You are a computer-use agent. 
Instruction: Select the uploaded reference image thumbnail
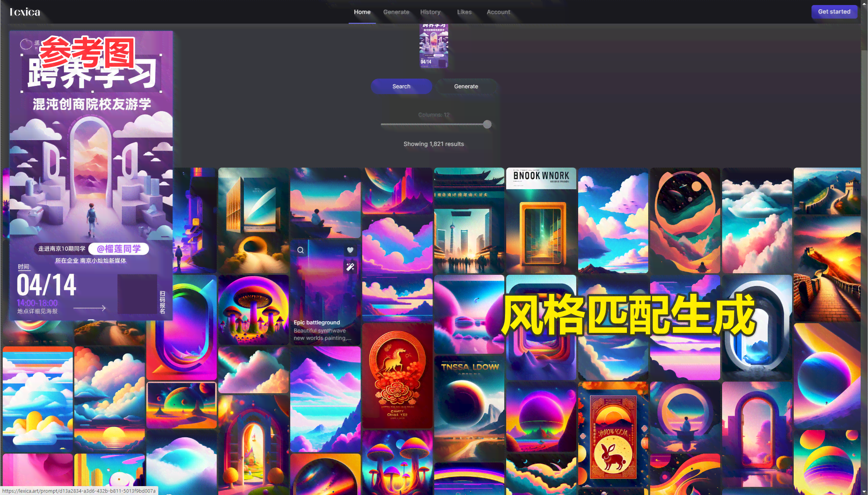coord(433,46)
